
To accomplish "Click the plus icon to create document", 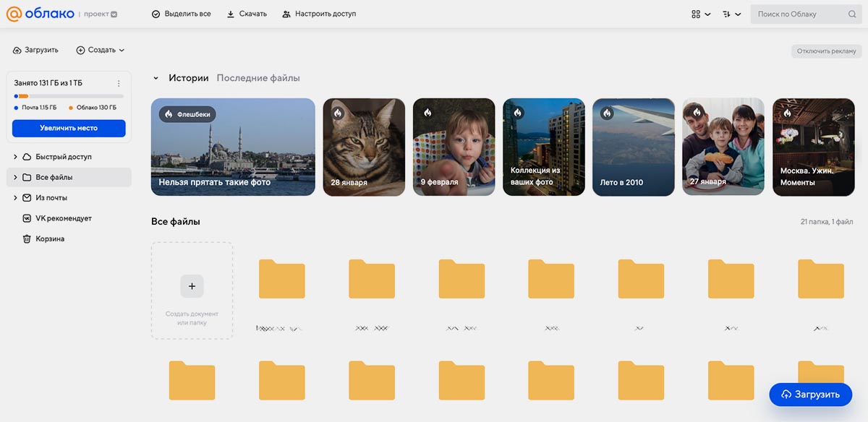I will click(x=192, y=286).
